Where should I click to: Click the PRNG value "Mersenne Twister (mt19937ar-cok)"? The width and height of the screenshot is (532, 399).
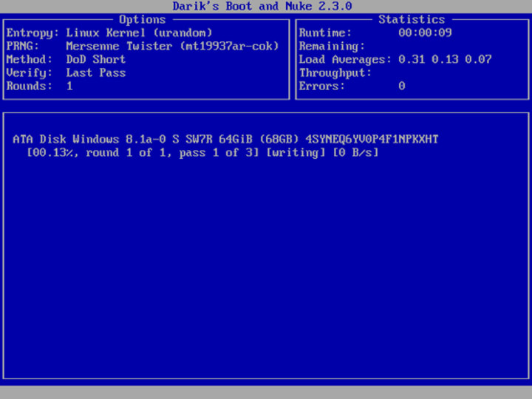coord(172,46)
